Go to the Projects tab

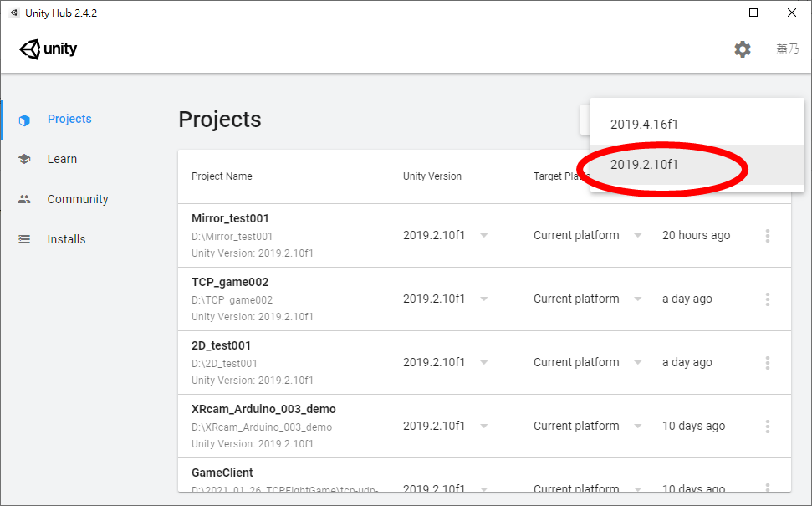(69, 119)
